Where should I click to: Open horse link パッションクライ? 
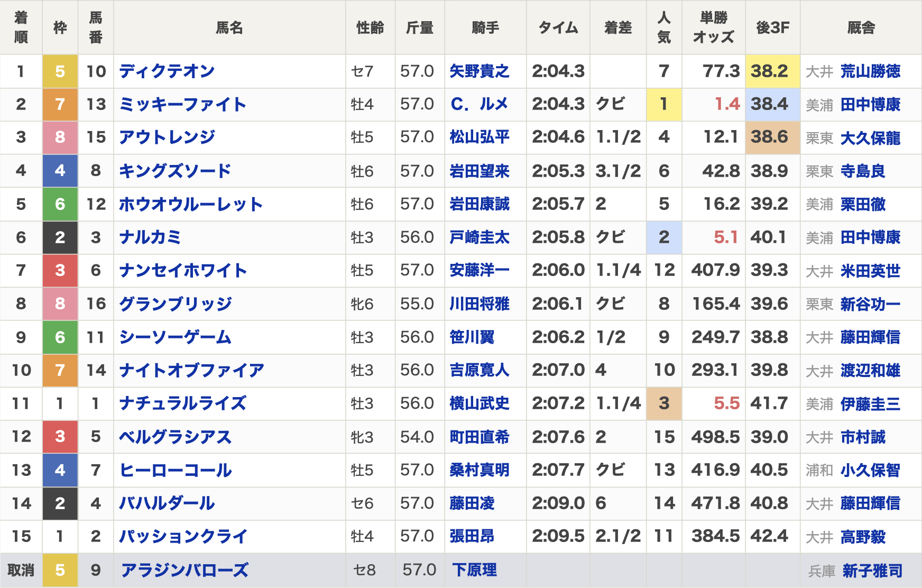pyautogui.click(x=183, y=537)
